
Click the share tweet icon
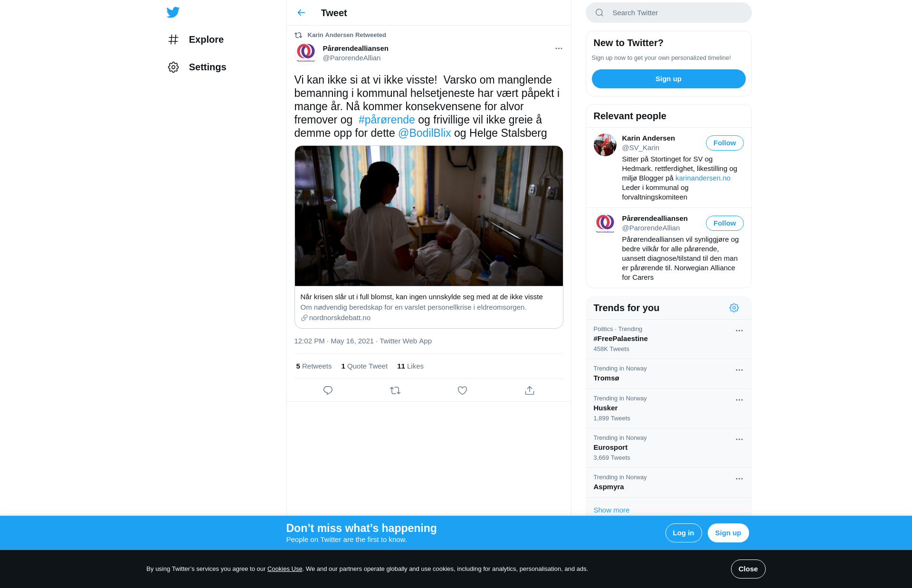[530, 390]
